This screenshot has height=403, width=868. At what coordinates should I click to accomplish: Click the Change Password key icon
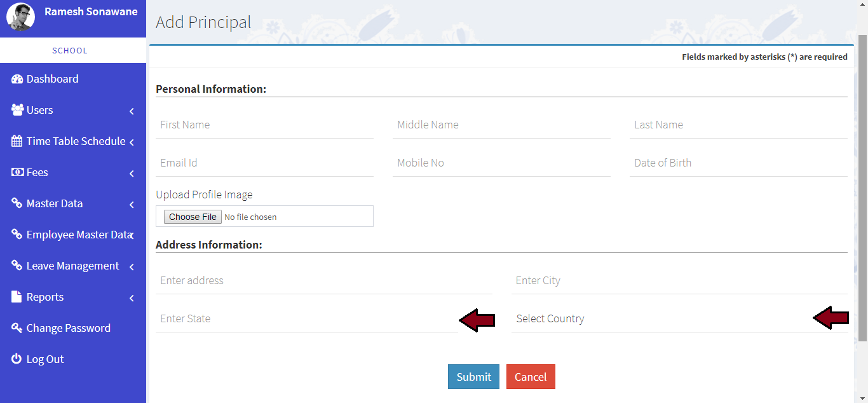point(17,328)
